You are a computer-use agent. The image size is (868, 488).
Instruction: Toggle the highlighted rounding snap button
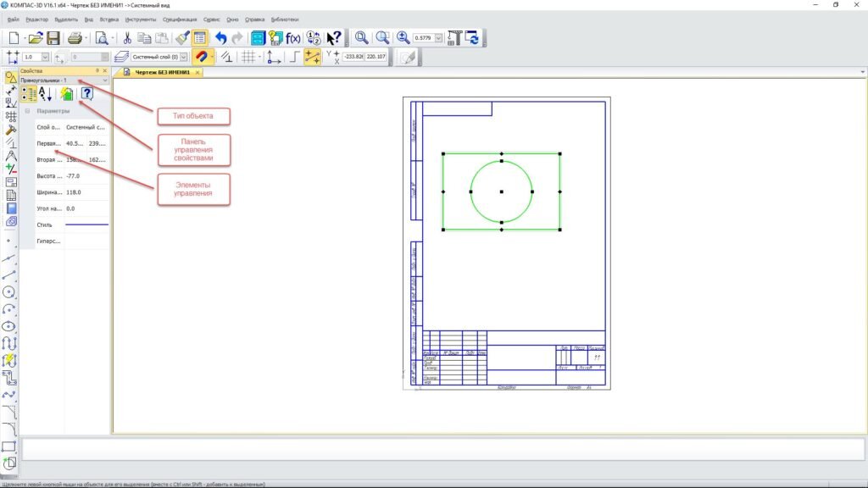312,57
